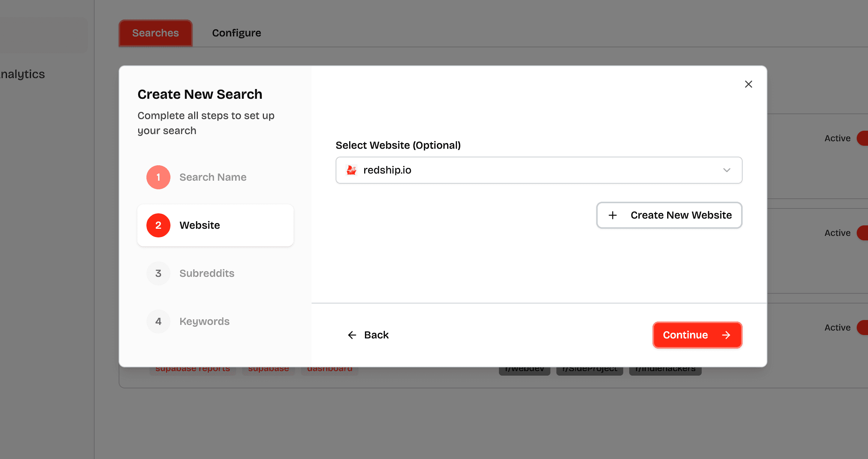
Task: Dismiss the Create New Search dialog
Action: [x=749, y=84]
